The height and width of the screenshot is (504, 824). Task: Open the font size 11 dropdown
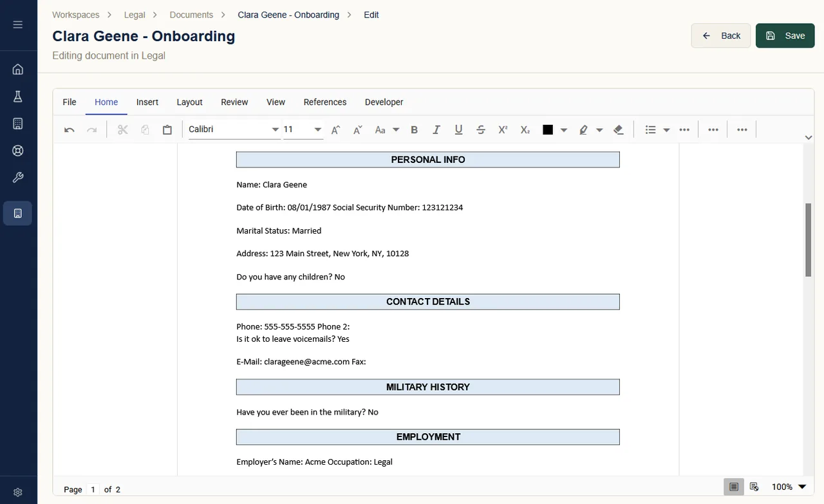pyautogui.click(x=318, y=130)
